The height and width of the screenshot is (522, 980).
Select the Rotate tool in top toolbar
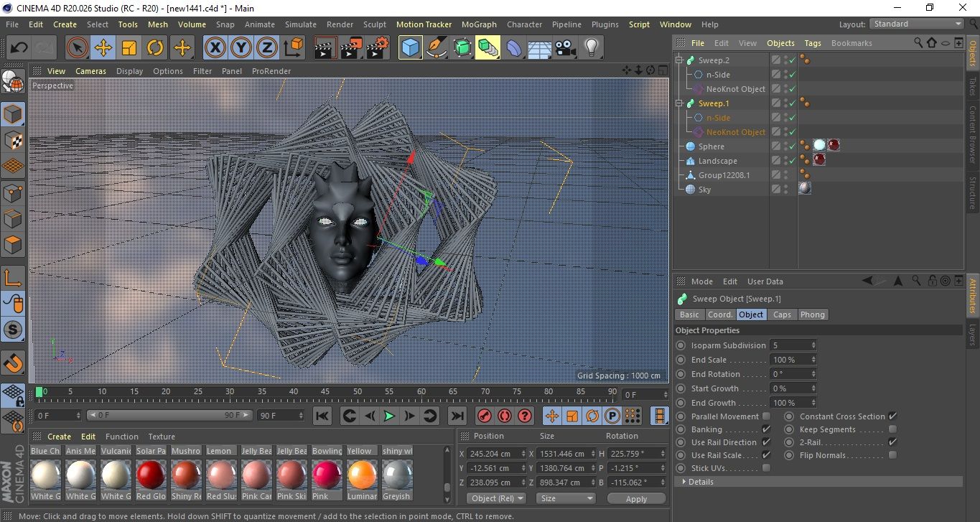pyautogui.click(x=155, y=48)
